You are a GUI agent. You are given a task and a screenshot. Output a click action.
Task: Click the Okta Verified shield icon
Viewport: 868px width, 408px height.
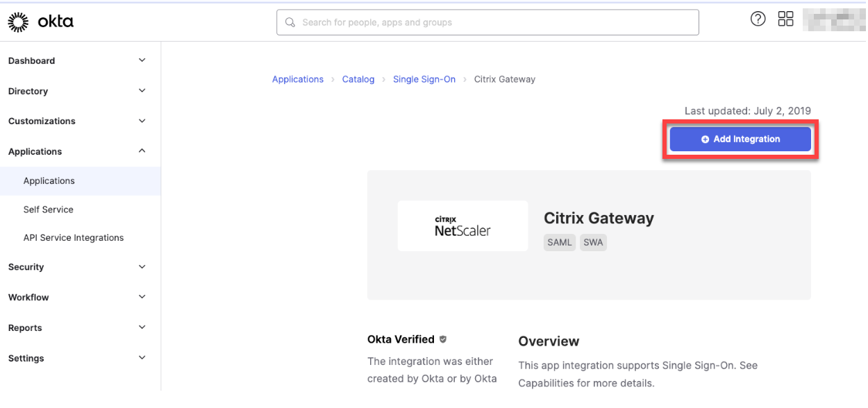pos(443,339)
